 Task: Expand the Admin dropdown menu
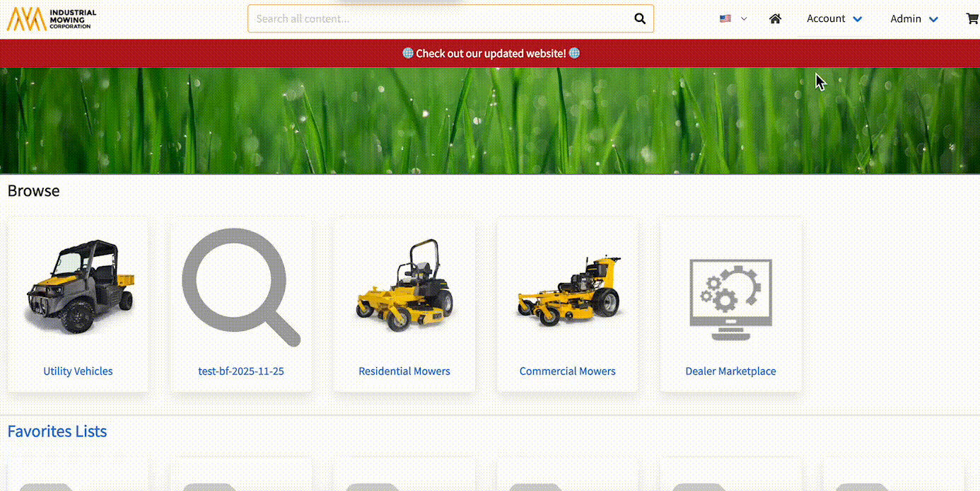(x=914, y=19)
